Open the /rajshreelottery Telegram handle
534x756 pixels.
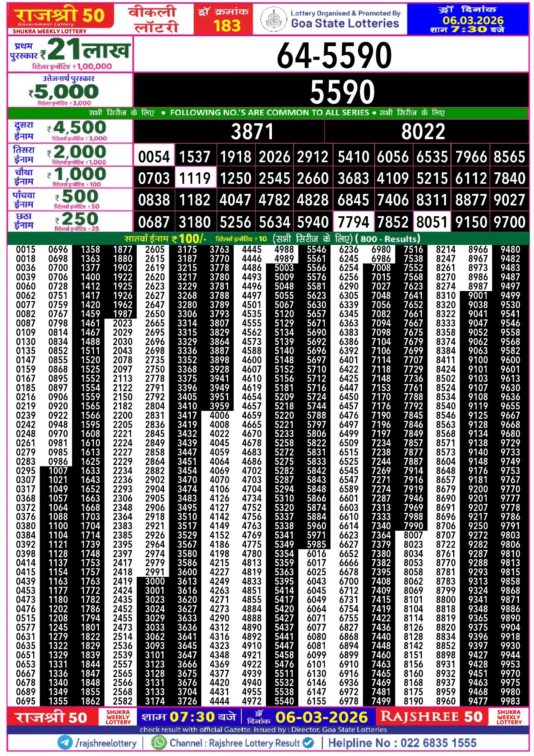coord(106,743)
